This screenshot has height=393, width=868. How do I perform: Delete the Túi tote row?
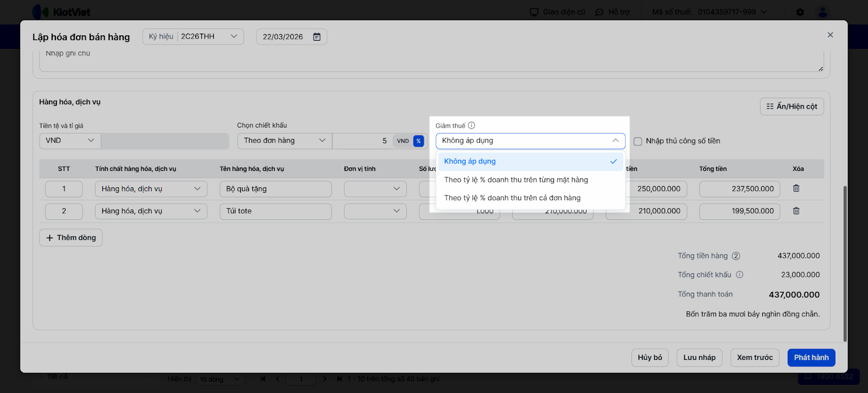tap(796, 211)
